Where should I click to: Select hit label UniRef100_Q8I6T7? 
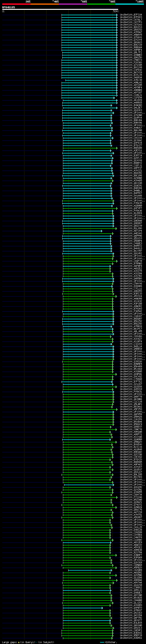coord(131,620)
